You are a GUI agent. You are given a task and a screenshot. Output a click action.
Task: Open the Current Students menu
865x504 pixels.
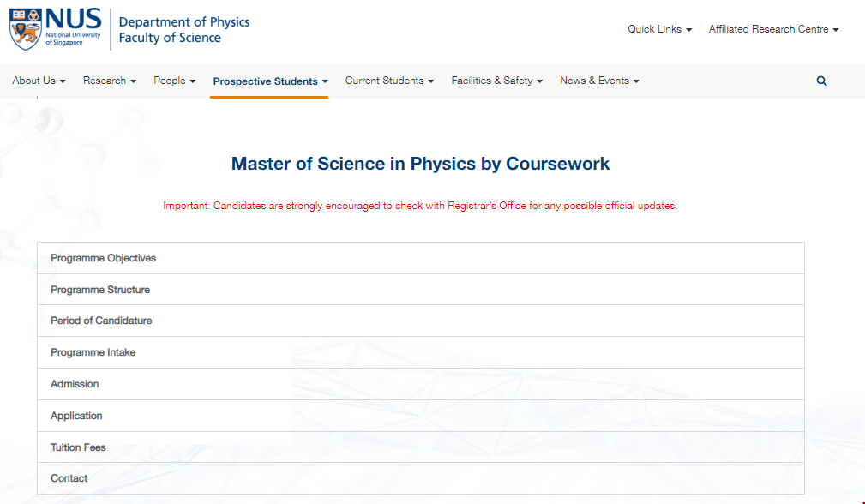(x=389, y=81)
